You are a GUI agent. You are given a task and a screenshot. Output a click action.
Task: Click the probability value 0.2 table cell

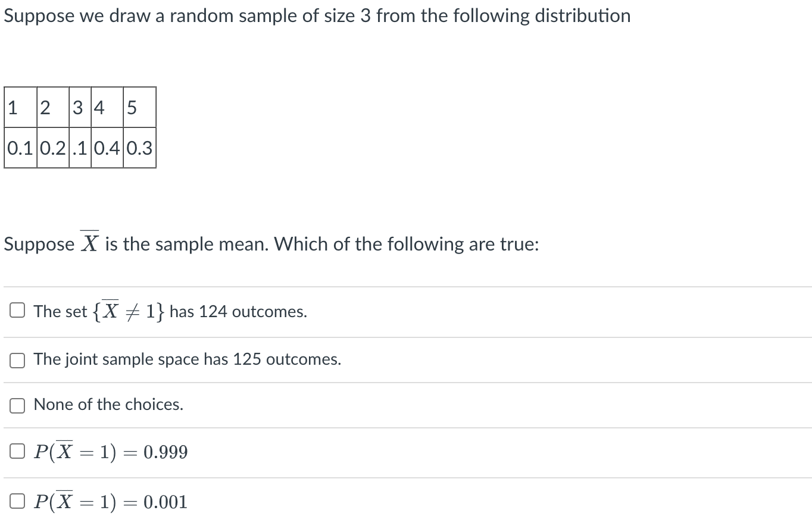[x=52, y=148]
